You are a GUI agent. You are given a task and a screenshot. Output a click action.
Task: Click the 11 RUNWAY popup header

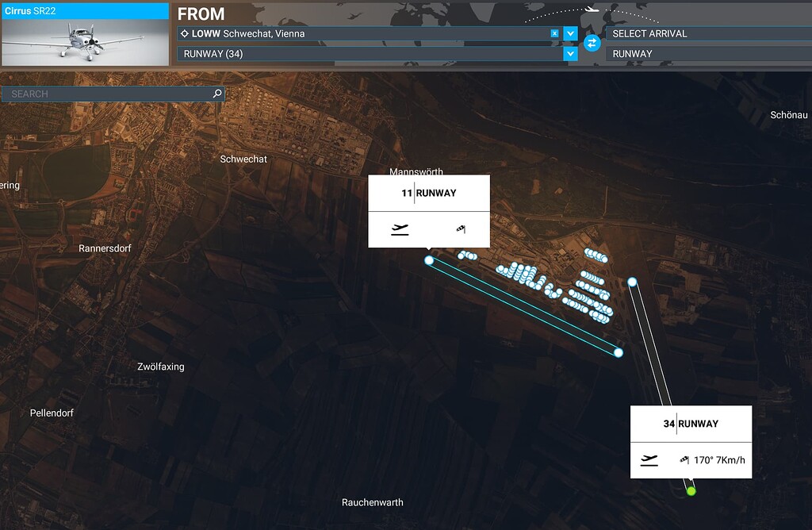click(429, 192)
